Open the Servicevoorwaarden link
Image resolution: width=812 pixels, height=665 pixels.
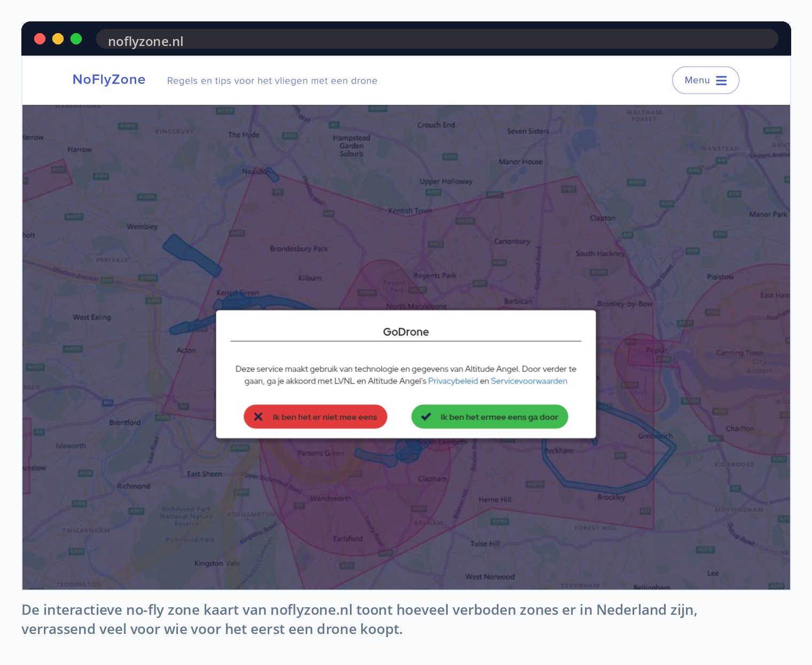click(529, 381)
